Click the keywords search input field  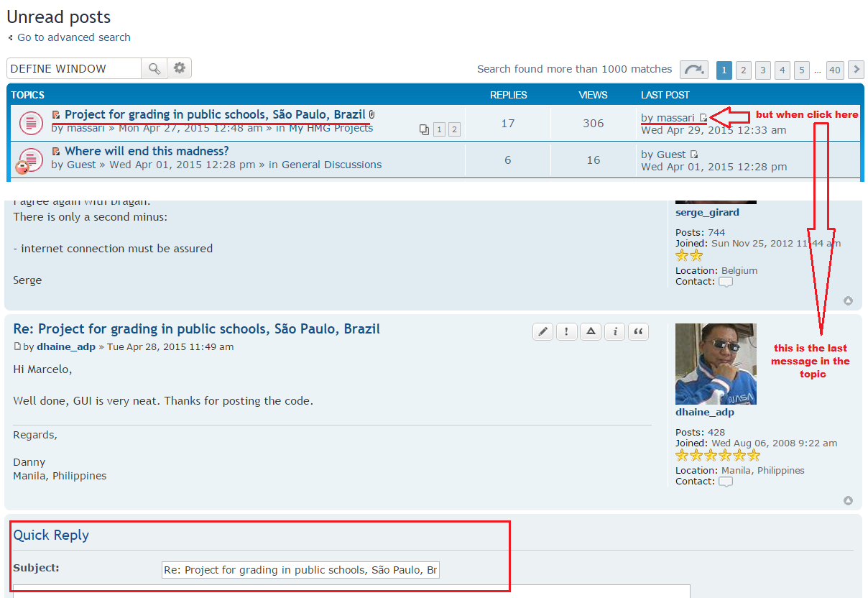(x=74, y=68)
